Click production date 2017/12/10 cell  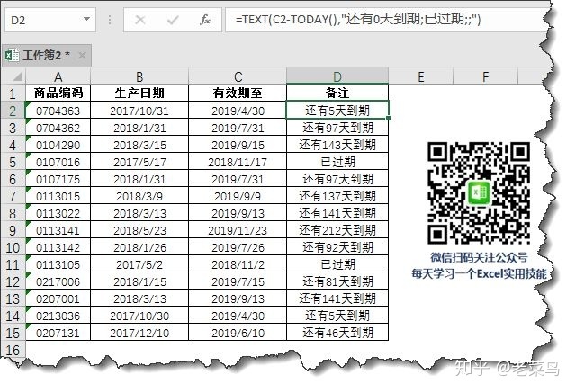pos(139,333)
